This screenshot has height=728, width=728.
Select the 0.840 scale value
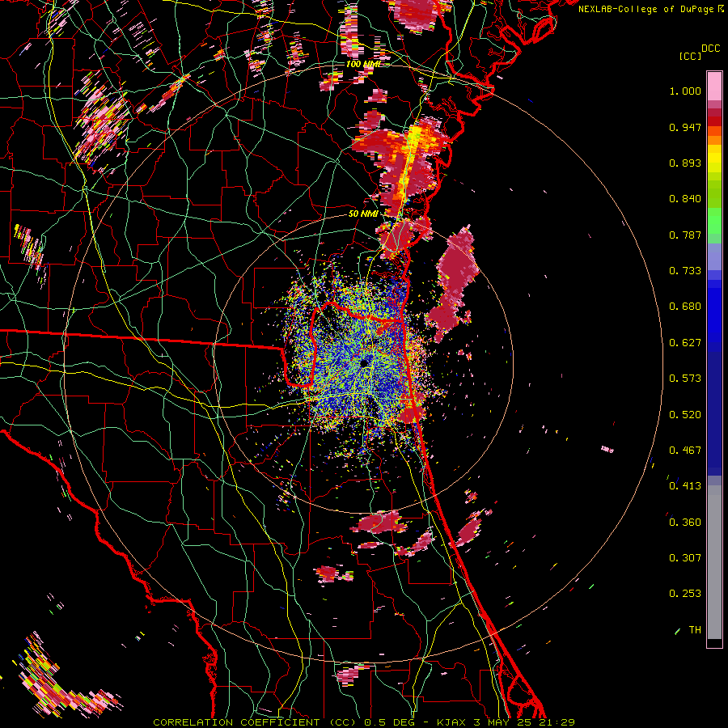click(x=685, y=199)
